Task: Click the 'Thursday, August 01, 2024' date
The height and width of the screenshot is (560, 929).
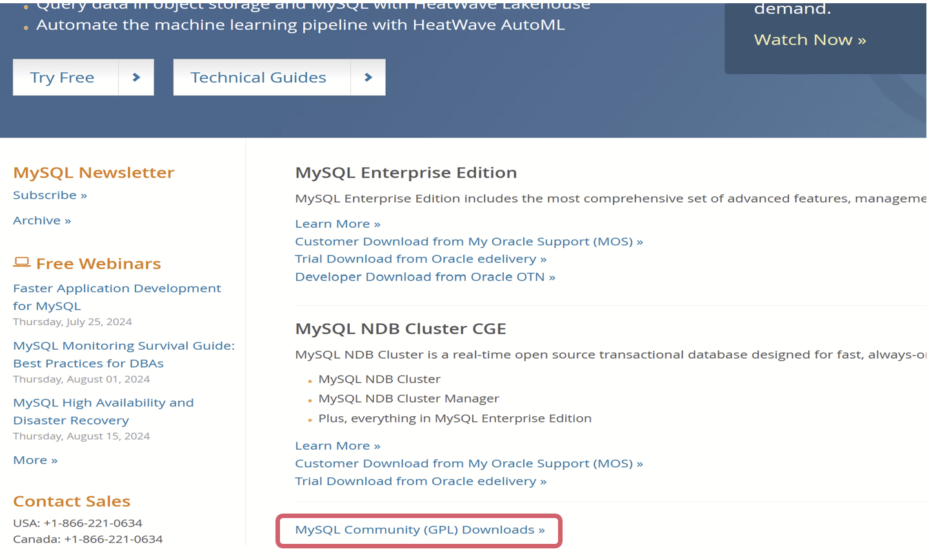Action: (x=81, y=379)
